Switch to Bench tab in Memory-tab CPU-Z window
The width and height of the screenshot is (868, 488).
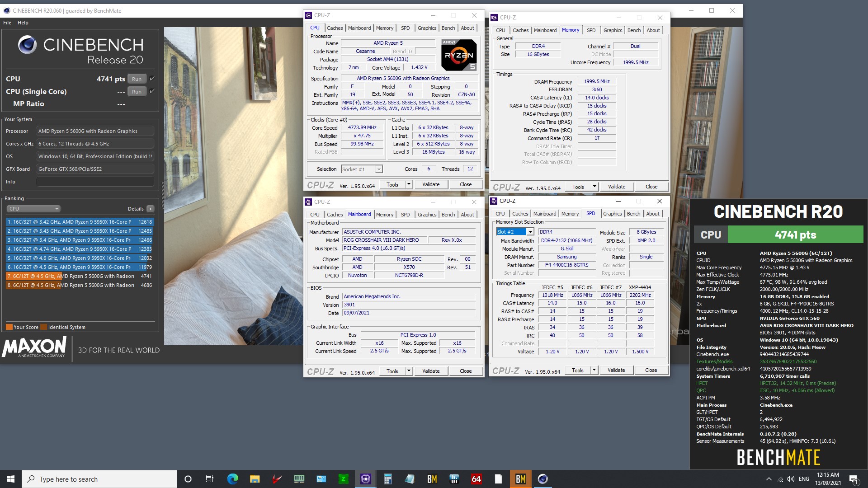point(634,30)
